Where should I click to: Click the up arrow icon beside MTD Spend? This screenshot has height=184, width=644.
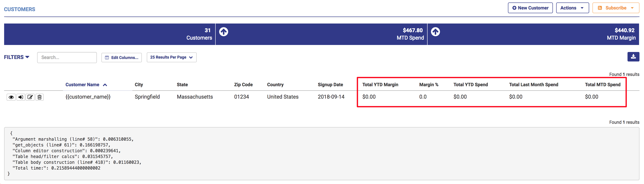pos(223,32)
